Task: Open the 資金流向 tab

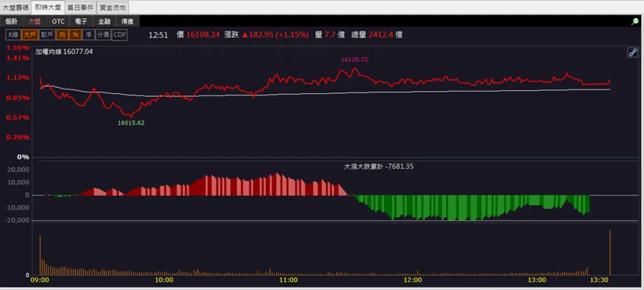Action: [113, 7]
